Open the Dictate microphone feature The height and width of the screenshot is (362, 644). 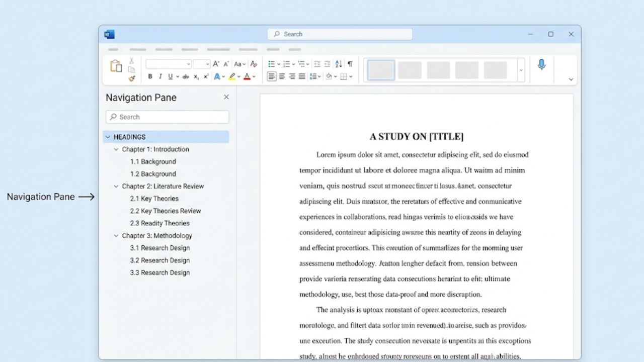pyautogui.click(x=541, y=64)
